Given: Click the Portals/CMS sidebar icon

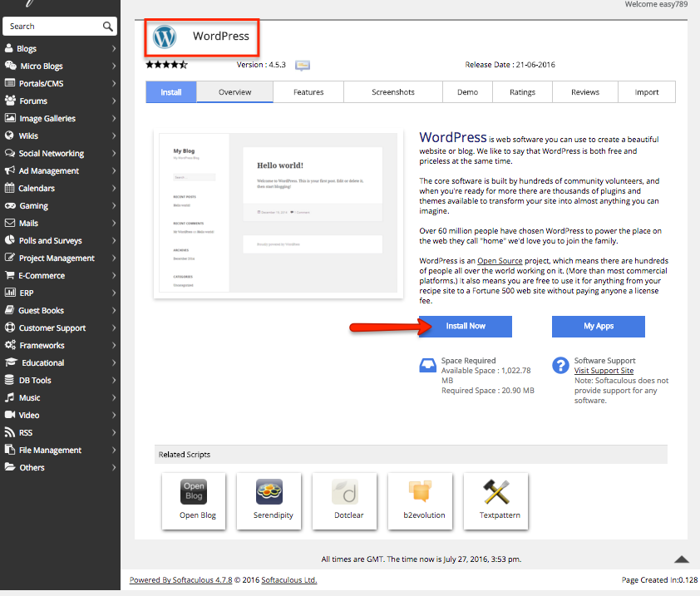Looking at the screenshot, I should tap(10, 83).
